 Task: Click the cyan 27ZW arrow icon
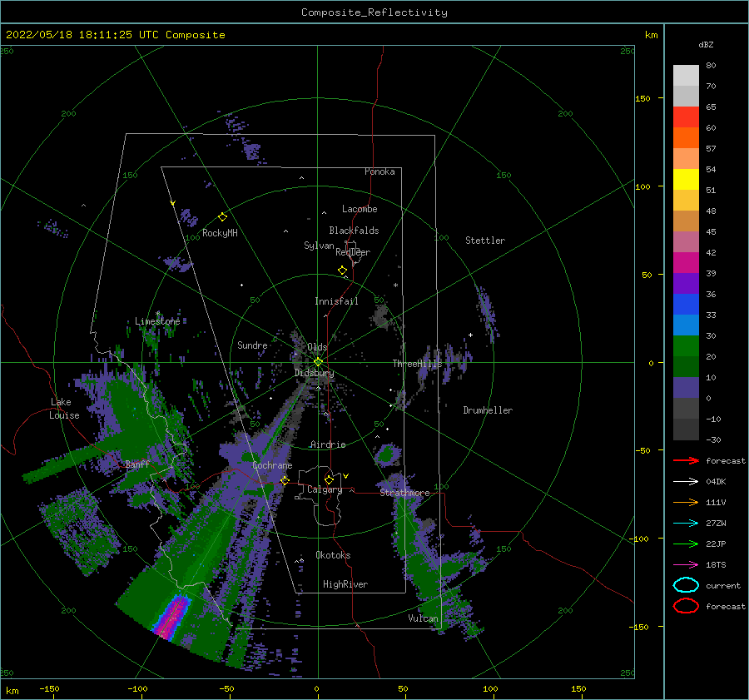click(x=686, y=523)
